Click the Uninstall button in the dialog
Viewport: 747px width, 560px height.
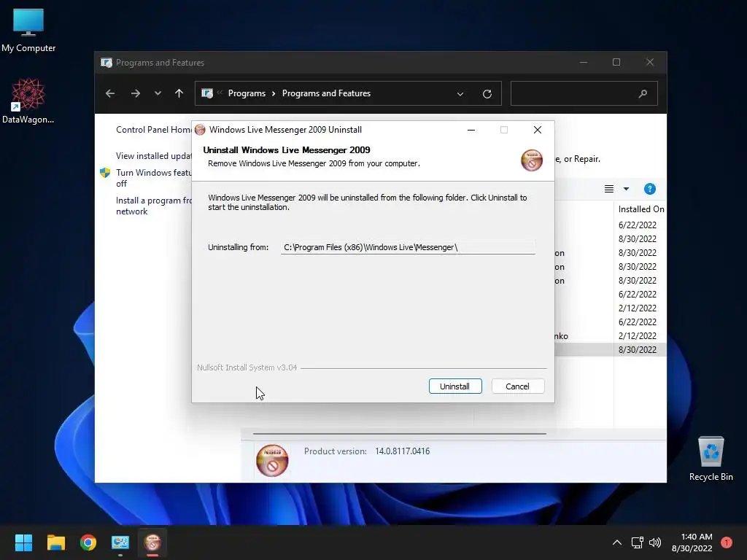(455, 386)
